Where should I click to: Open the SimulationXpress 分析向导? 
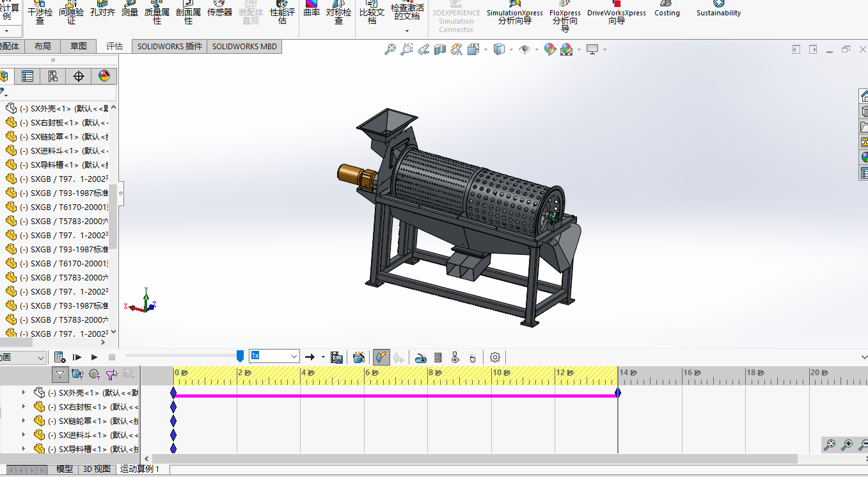tap(514, 13)
